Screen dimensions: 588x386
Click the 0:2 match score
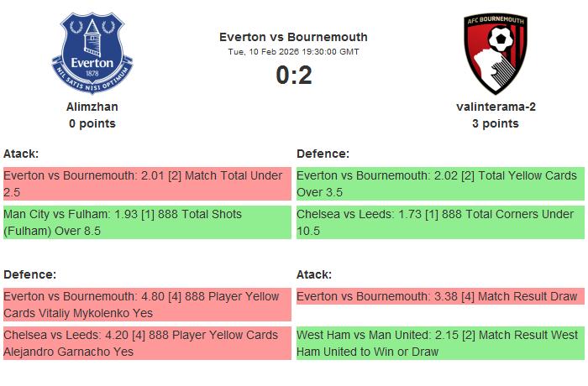(x=293, y=76)
